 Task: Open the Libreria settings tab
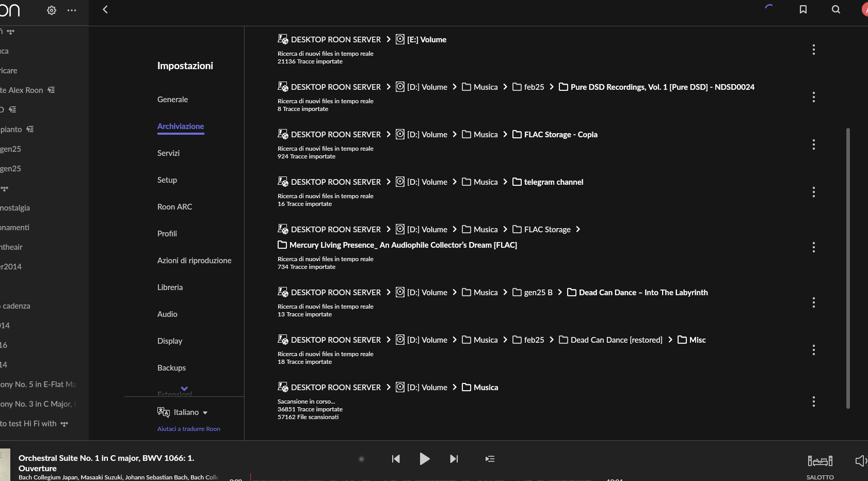coord(170,287)
